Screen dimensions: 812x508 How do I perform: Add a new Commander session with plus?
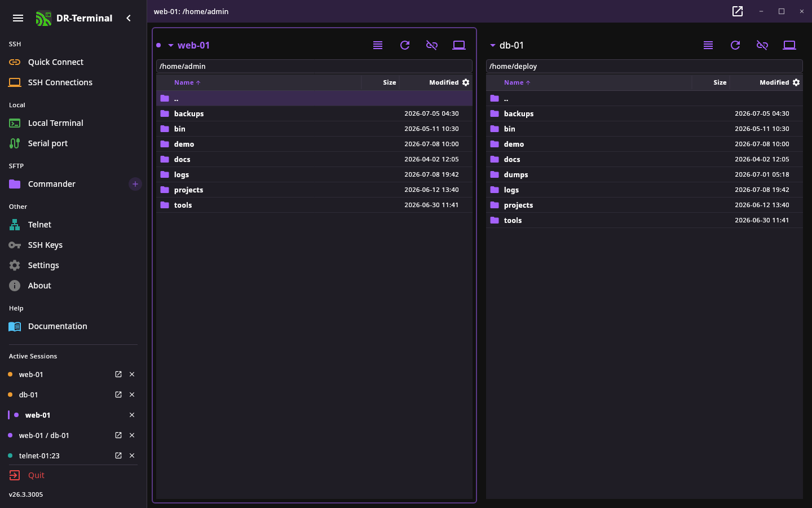135,184
